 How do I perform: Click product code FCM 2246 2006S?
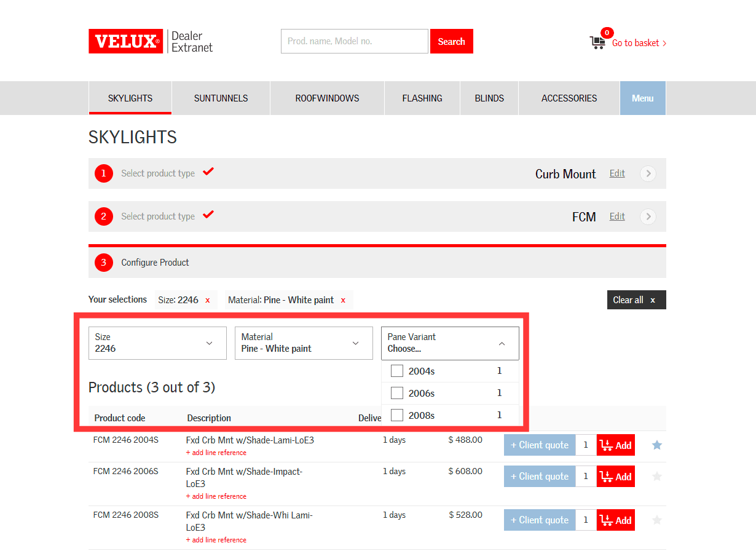click(x=126, y=471)
